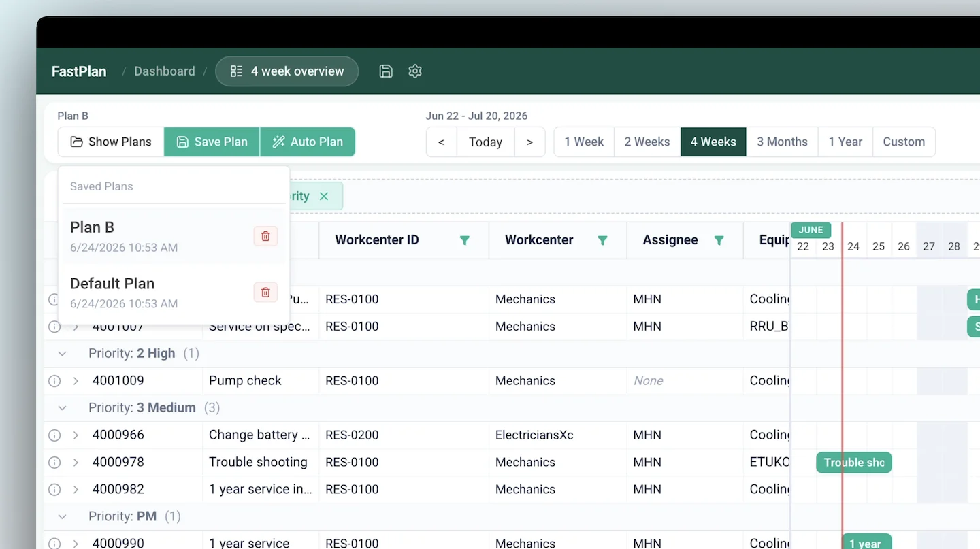
Task: Open the Dashboard breadcrumb link
Action: point(164,71)
